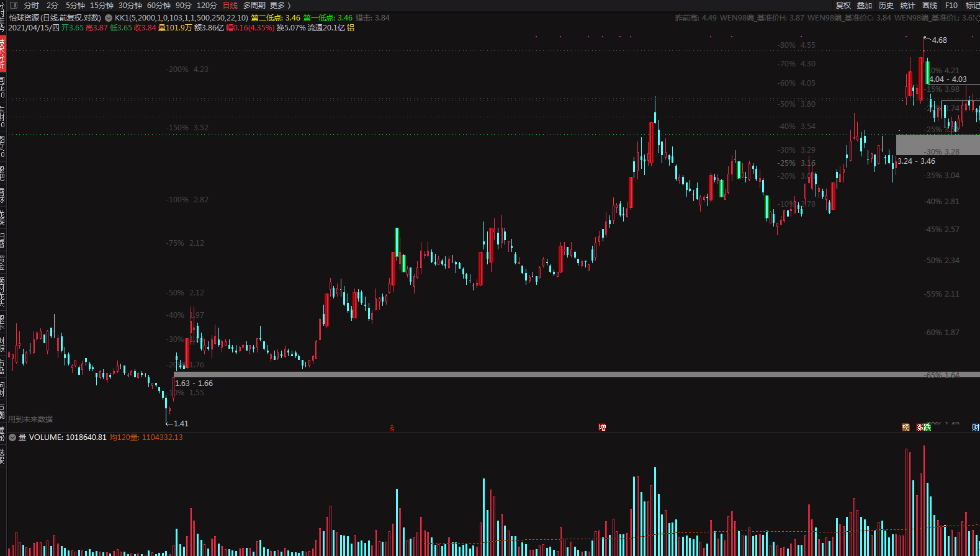Image resolution: width=980 pixels, height=556 pixels.
Task: Select the 120分 period
Action: pyautogui.click(x=207, y=5)
